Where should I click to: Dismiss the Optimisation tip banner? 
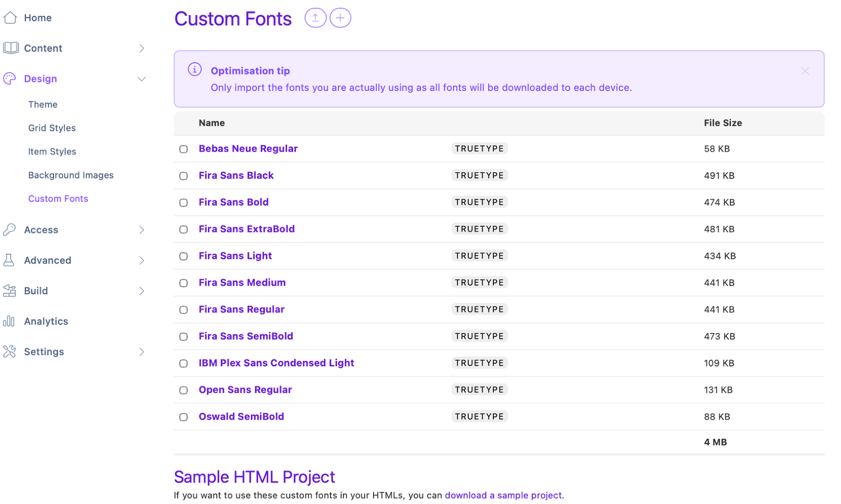point(805,71)
